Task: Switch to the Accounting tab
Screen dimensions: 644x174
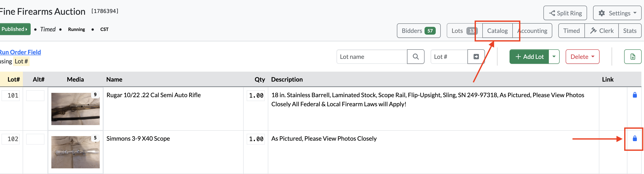Action: tap(532, 31)
